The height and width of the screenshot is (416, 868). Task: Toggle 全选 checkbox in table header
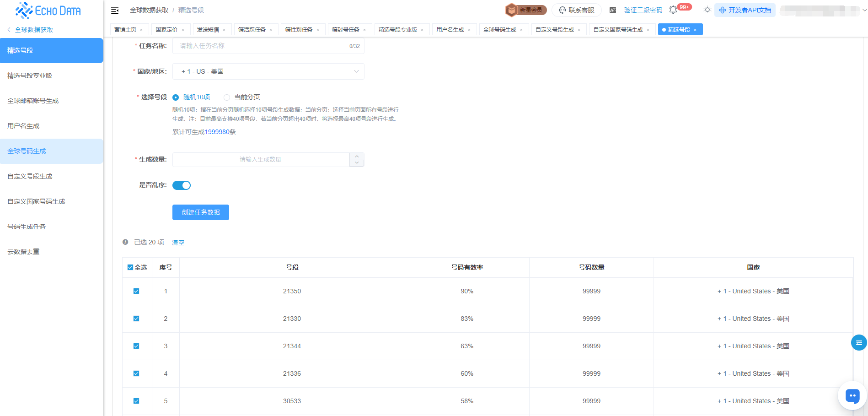point(130,267)
